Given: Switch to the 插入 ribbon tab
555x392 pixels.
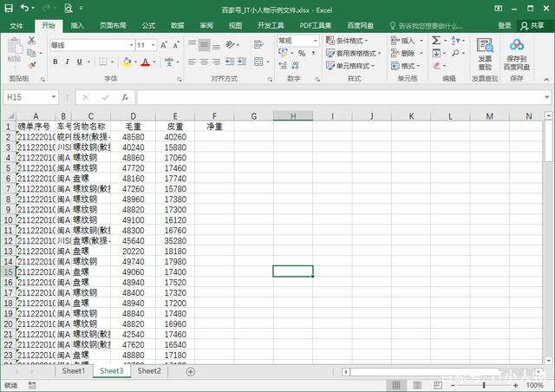Looking at the screenshot, I should pos(77,25).
